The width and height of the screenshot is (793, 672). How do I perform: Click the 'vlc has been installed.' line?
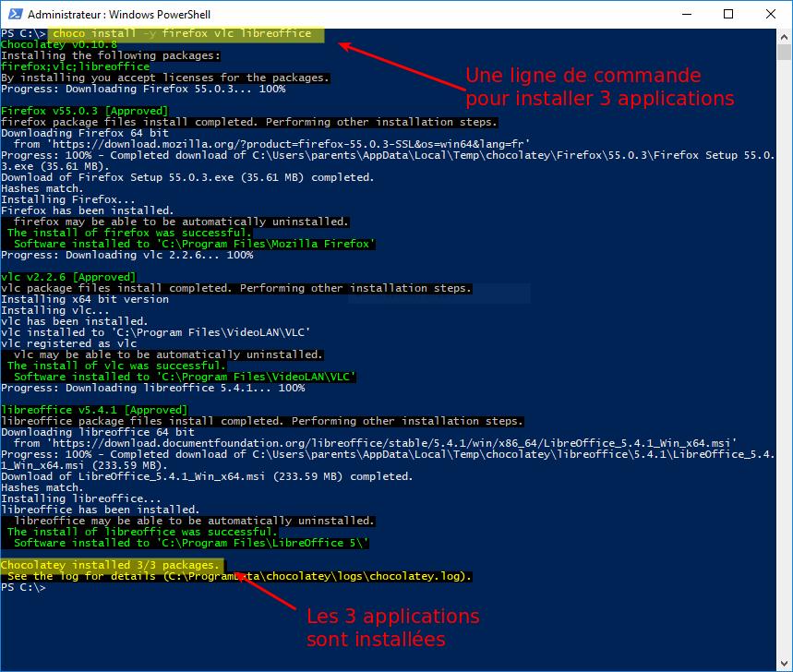tap(75, 322)
